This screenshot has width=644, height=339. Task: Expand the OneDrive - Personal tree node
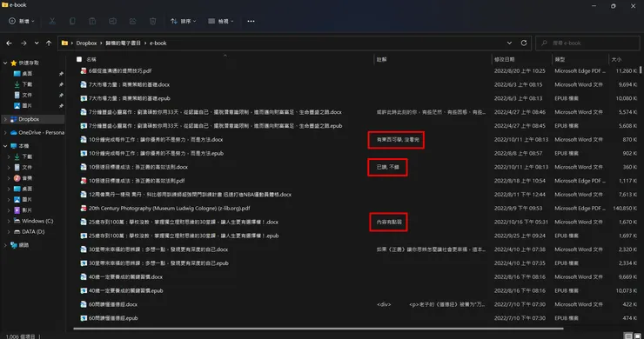pos(5,133)
